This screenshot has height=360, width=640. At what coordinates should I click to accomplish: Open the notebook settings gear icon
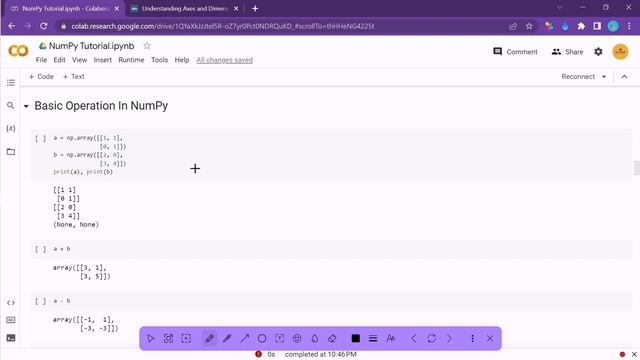pyautogui.click(x=598, y=52)
